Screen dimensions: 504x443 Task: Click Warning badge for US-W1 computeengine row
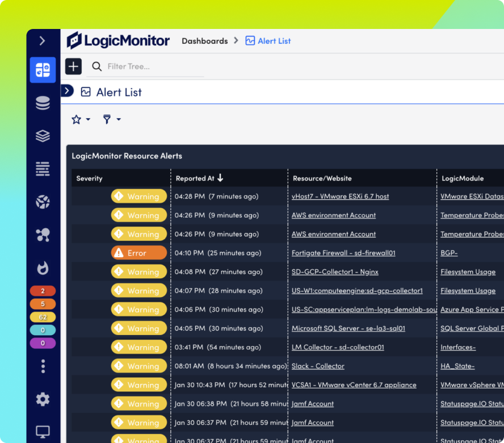click(139, 291)
